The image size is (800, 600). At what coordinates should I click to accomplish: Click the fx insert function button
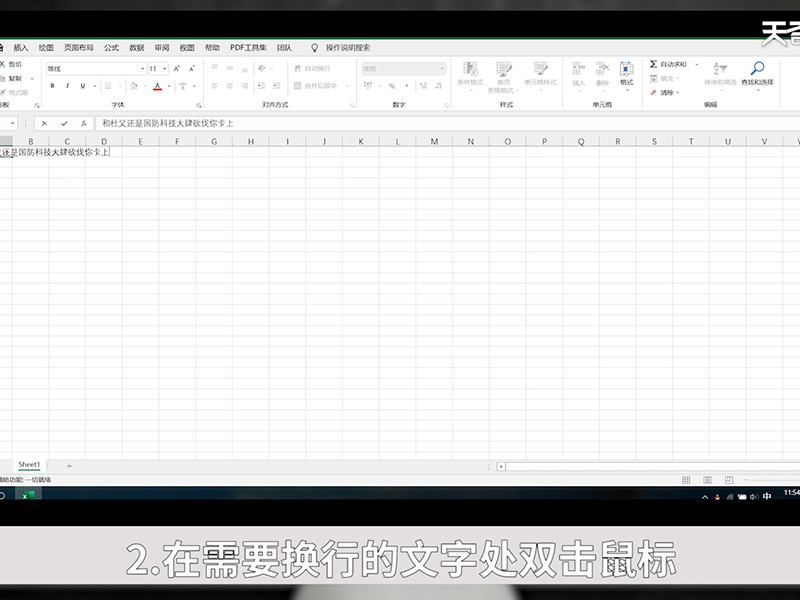point(84,123)
